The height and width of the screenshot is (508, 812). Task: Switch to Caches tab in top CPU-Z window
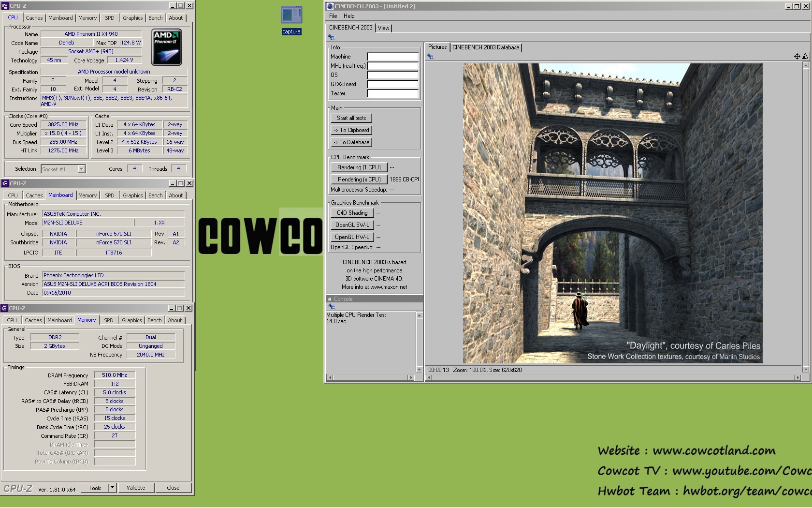(x=34, y=18)
